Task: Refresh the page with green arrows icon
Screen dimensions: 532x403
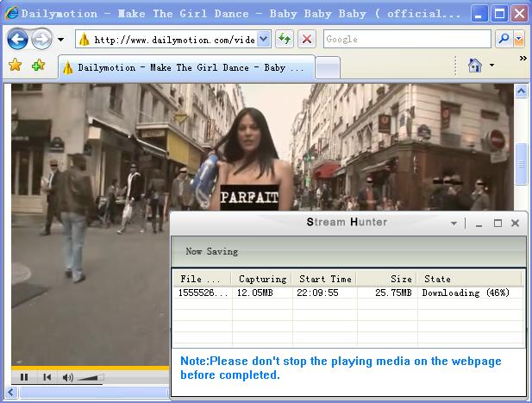Action: 285,39
